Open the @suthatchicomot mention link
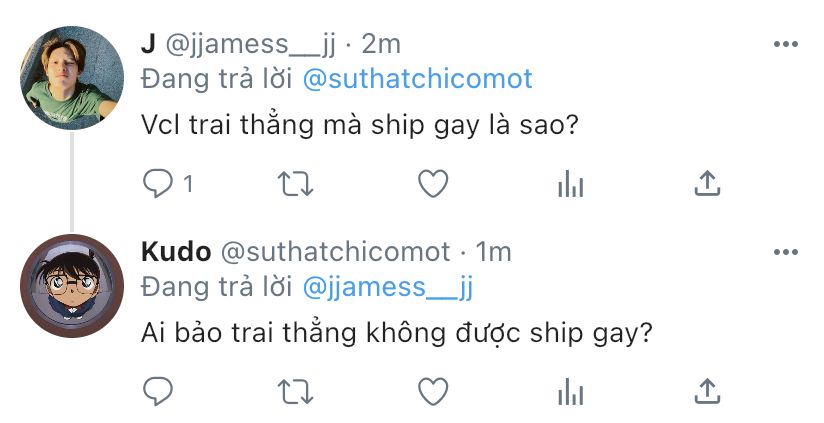The width and height of the screenshot is (824, 423). [x=418, y=79]
